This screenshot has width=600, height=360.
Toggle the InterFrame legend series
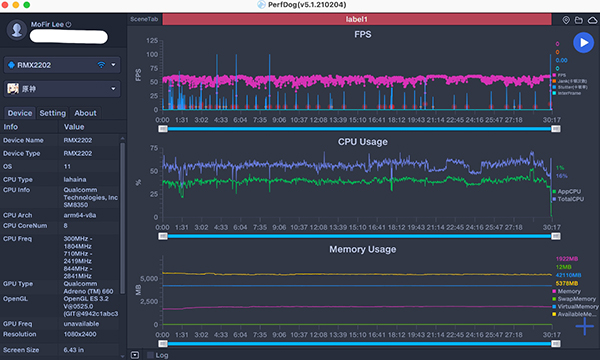(x=566, y=93)
